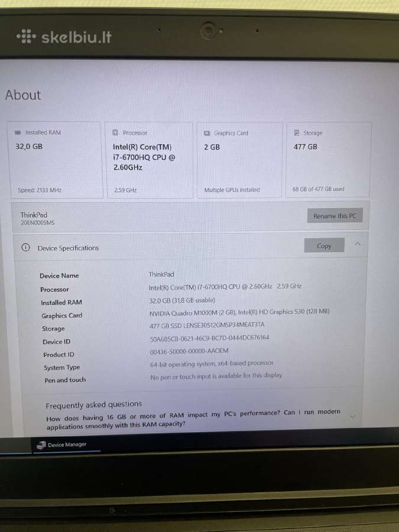Select the 477 GB Storage card
Image resolution: width=399 pixels, height=532 pixels.
[x=329, y=160]
